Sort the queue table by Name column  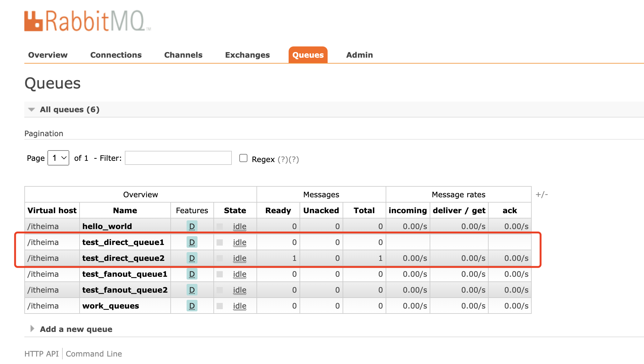tap(125, 210)
